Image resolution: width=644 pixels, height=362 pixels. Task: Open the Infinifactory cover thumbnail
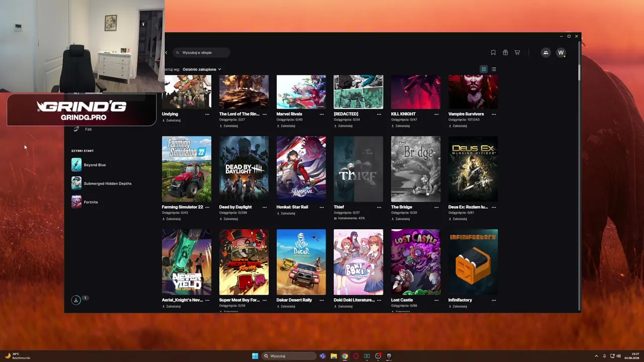pyautogui.click(x=473, y=262)
